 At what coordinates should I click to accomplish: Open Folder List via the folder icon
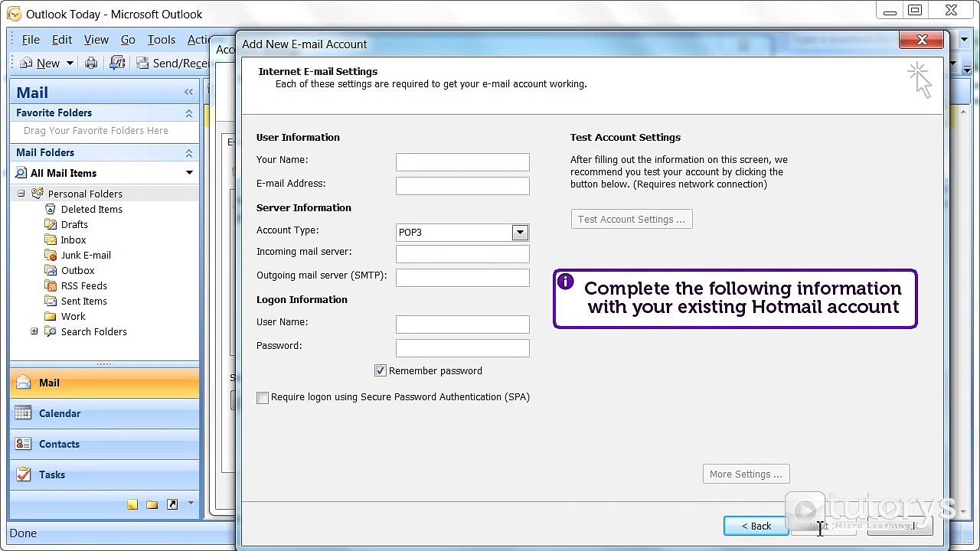click(152, 504)
